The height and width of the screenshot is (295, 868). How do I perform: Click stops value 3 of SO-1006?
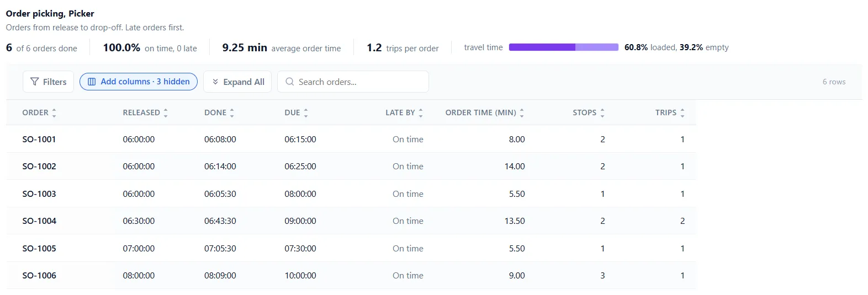pyautogui.click(x=602, y=275)
